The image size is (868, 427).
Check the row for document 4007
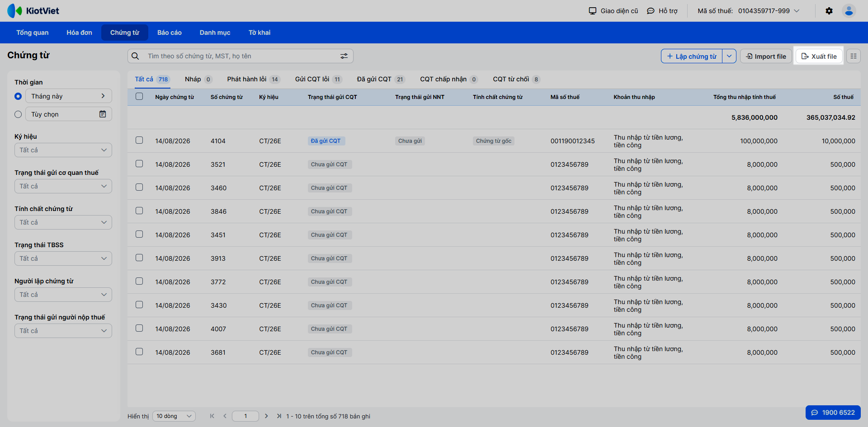point(139,328)
